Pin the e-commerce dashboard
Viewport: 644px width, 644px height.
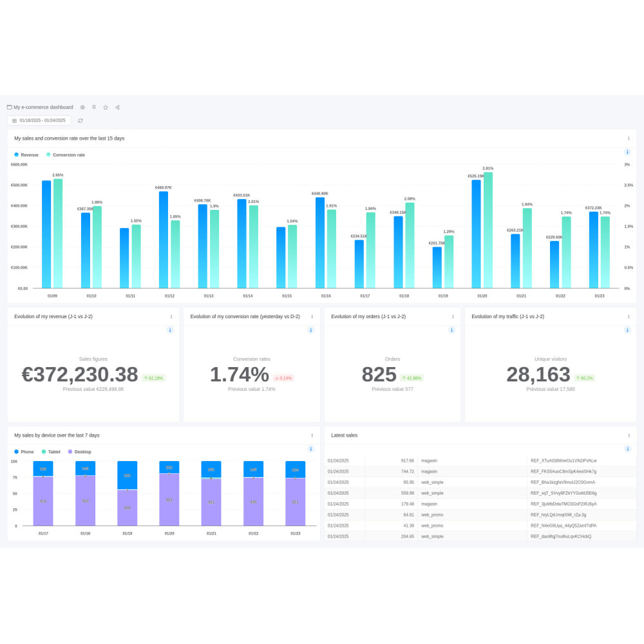pos(94,107)
